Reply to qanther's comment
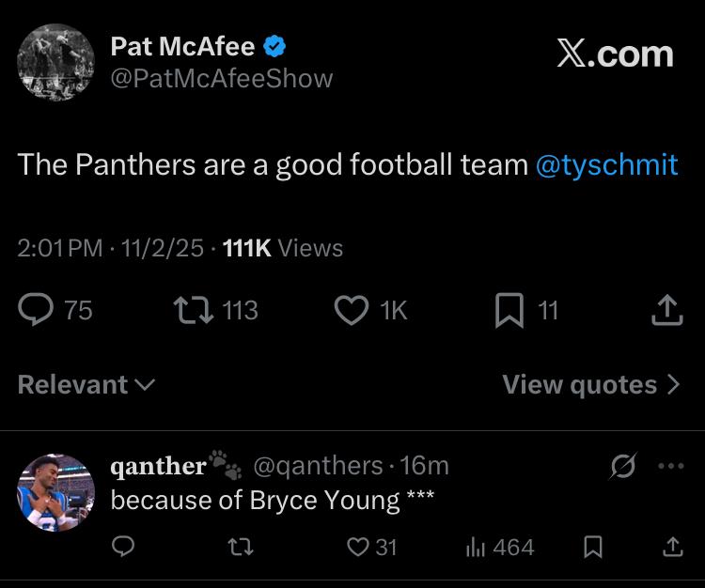 tap(123, 546)
